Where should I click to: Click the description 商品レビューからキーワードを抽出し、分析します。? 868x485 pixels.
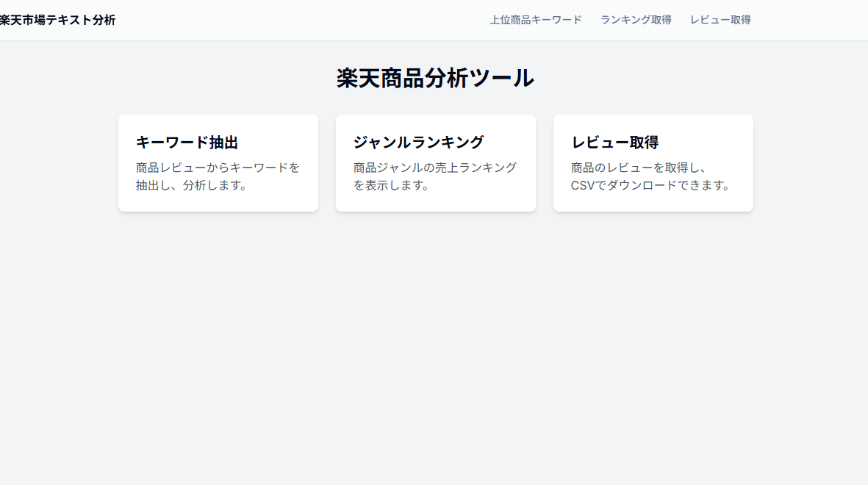[x=218, y=176]
